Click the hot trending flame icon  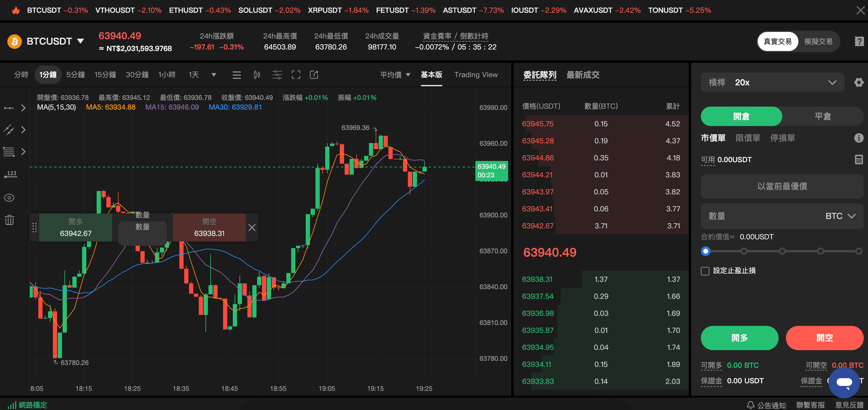[x=15, y=10]
